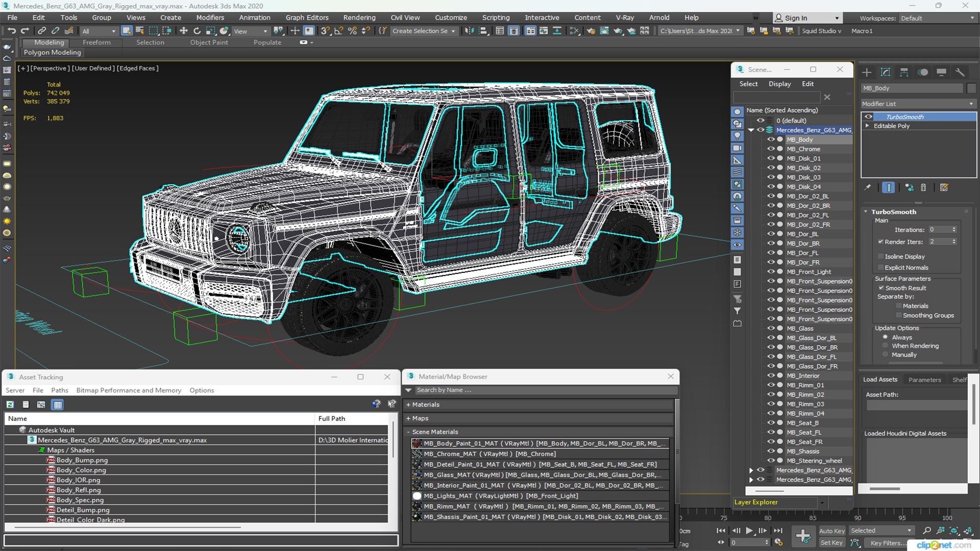
Task: Expand the Maps group in Material Browser
Action: point(408,418)
